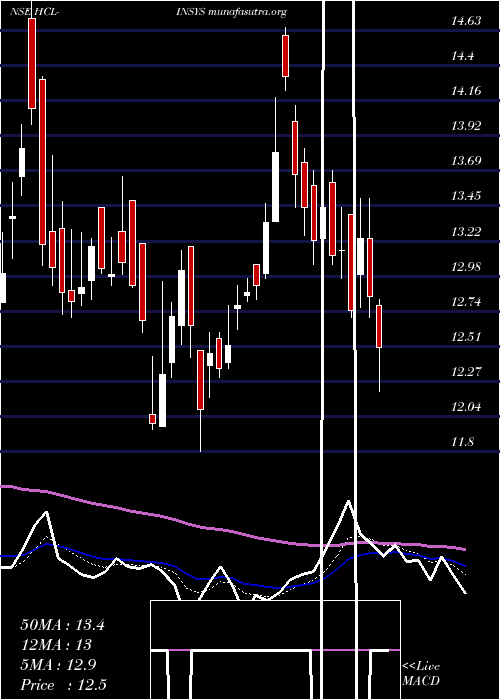Click the 12MA : 13 readout
This screenshot has width=500, height=700.
pos(56,645)
